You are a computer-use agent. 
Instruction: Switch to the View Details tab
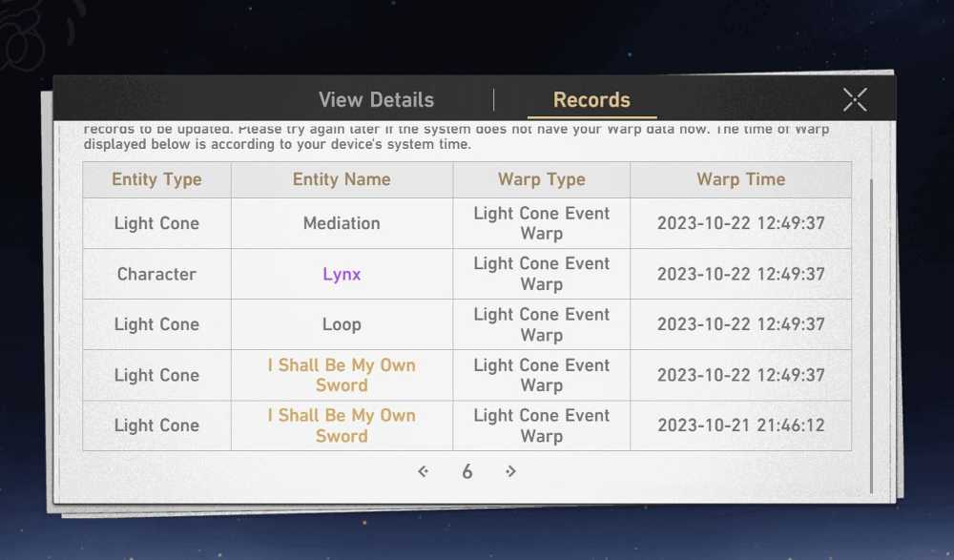(x=376, y=100)
